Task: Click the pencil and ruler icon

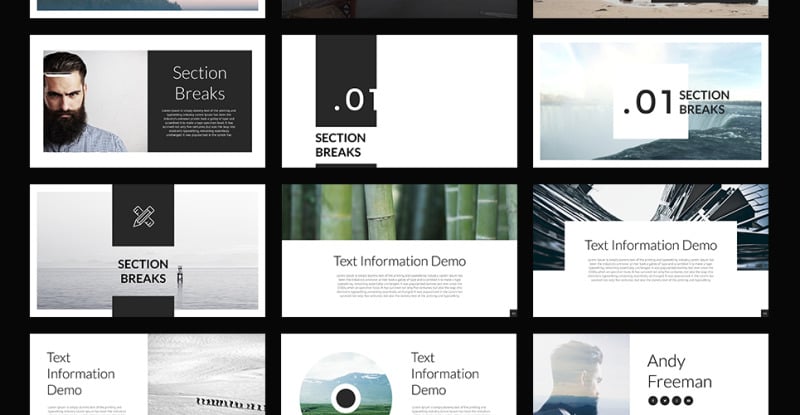Action: pos(143,216)
